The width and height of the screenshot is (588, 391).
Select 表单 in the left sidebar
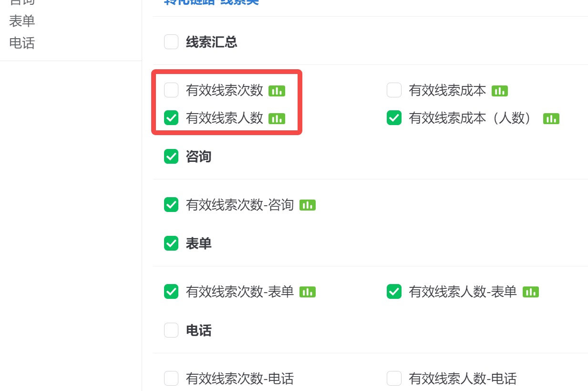[x=21, y=21]
